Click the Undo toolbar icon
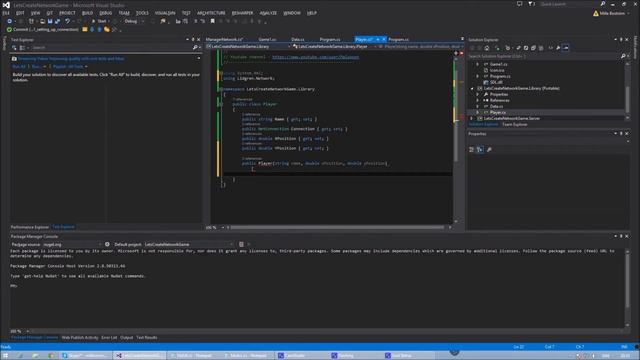The height and width of the screenshot is (360, 640). tap(67, 21)
